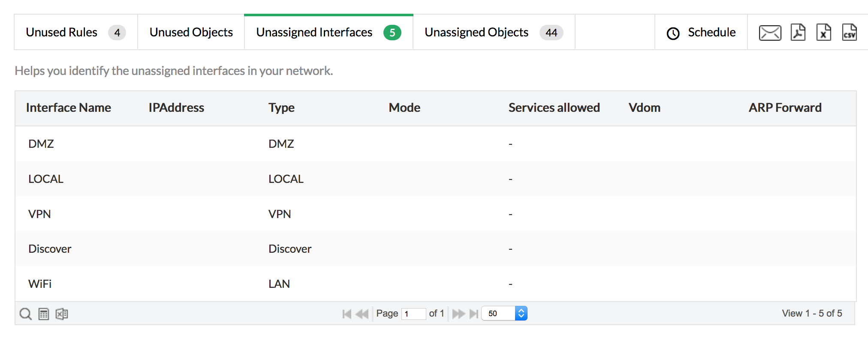The image size is (868, 341).
Task: Open the grid report view icon
Action: tap(43, 313)
